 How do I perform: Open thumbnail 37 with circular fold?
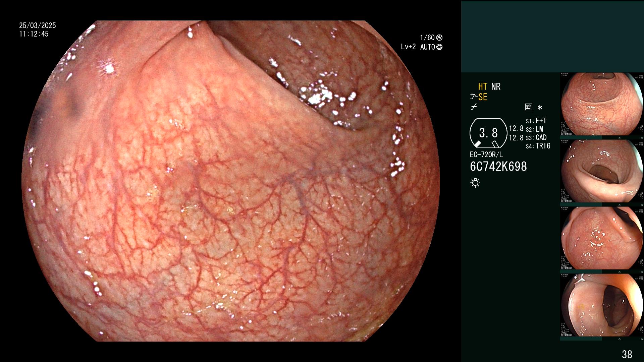[602, 104]
